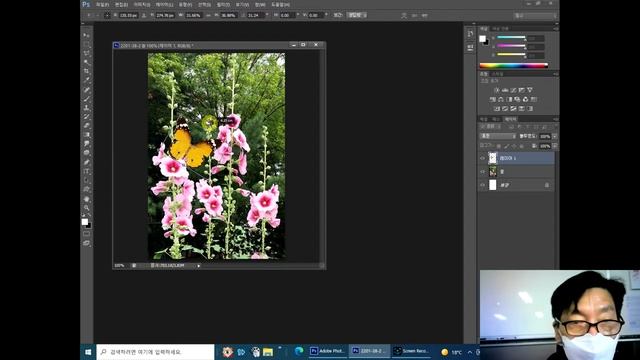640x360 pixels.
Task: Add a Color Balance adjustment layer
Action: coord(501,99)
